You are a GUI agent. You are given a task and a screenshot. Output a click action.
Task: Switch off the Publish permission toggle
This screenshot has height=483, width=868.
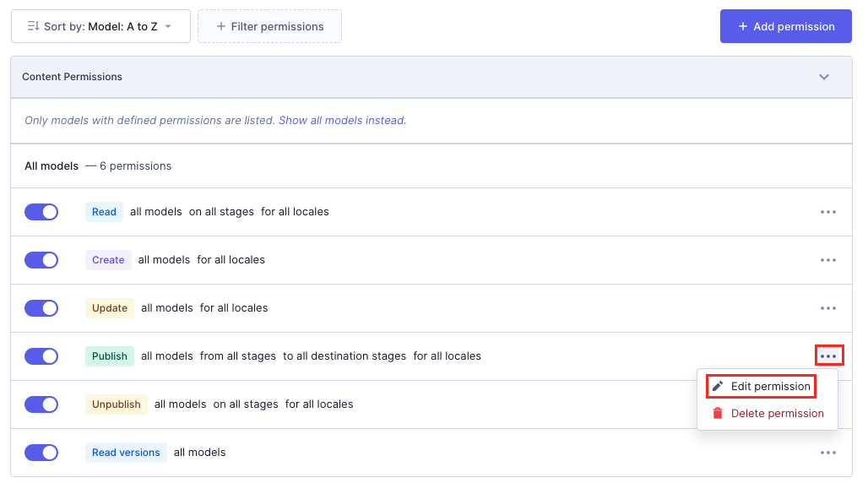coord(41,356)
